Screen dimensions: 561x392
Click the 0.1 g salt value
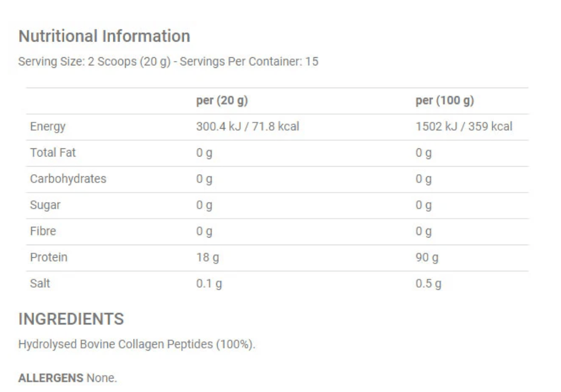click(209, 284)
